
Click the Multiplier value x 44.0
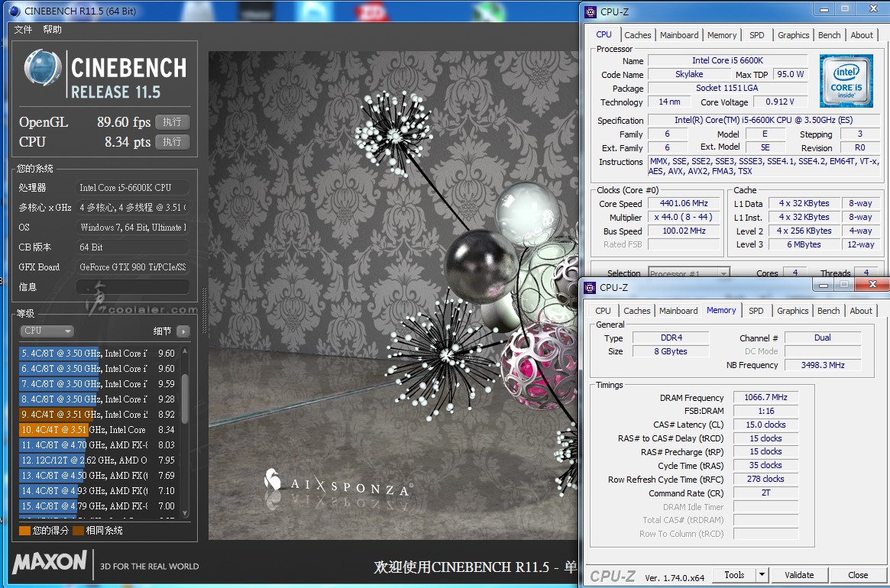[x=684, y=217]
